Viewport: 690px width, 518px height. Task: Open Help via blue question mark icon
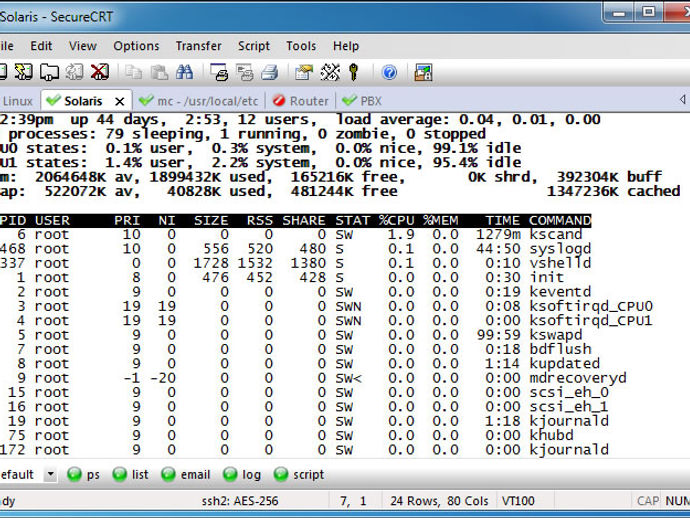click(x=389, y=72)
